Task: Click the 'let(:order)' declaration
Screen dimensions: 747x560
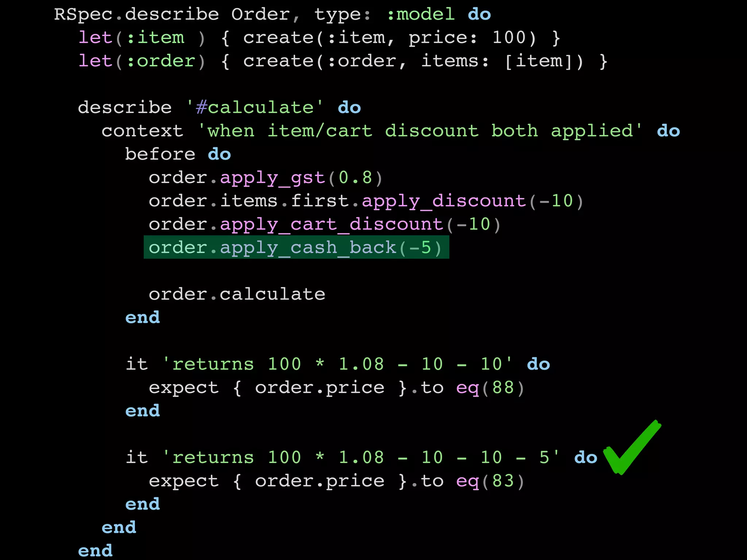Action: [x=142, y=61]
